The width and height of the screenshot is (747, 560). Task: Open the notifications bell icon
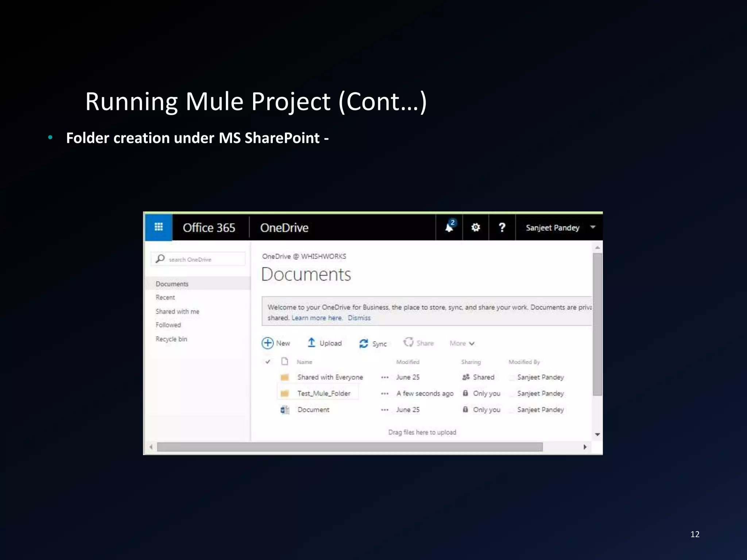449,227
